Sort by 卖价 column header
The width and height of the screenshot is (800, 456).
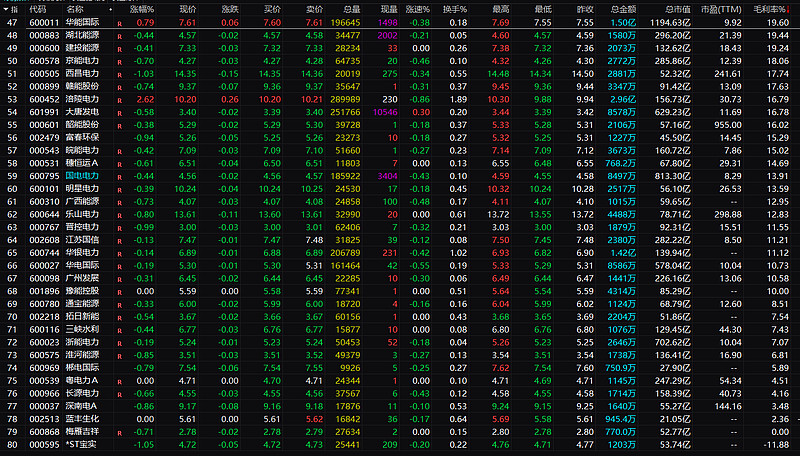coord(314,9)
